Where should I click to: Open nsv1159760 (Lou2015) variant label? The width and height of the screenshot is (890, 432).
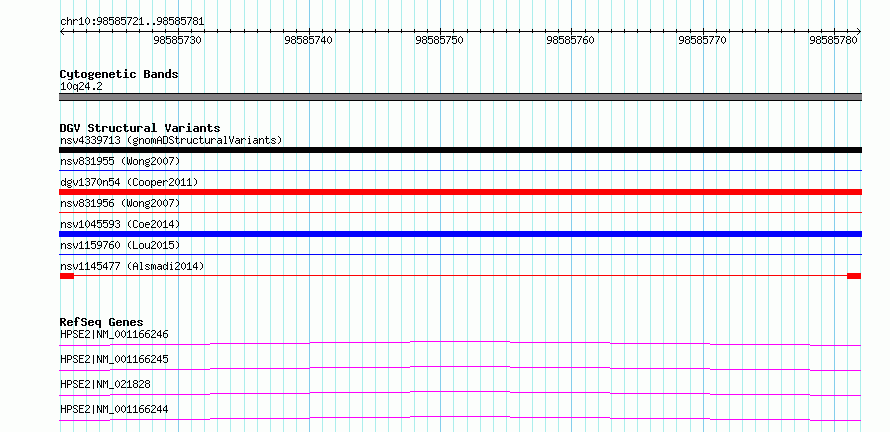click(120, 245)
